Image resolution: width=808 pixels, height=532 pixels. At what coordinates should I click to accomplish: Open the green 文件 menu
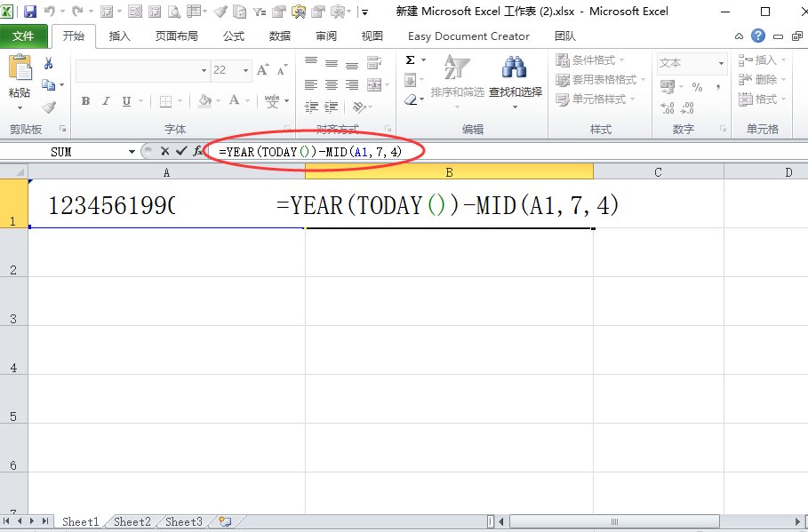coord(23,36)
